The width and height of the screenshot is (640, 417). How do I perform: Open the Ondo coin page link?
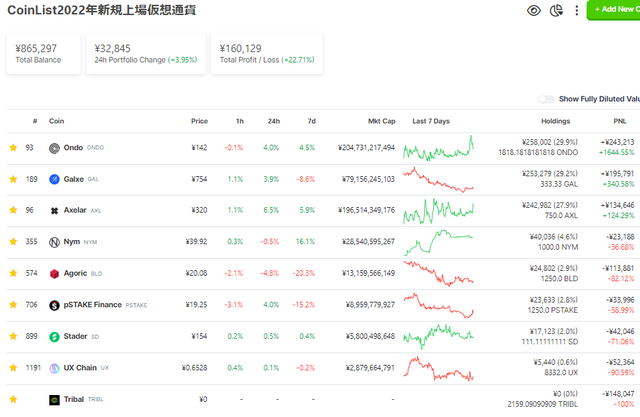(73, 147)
